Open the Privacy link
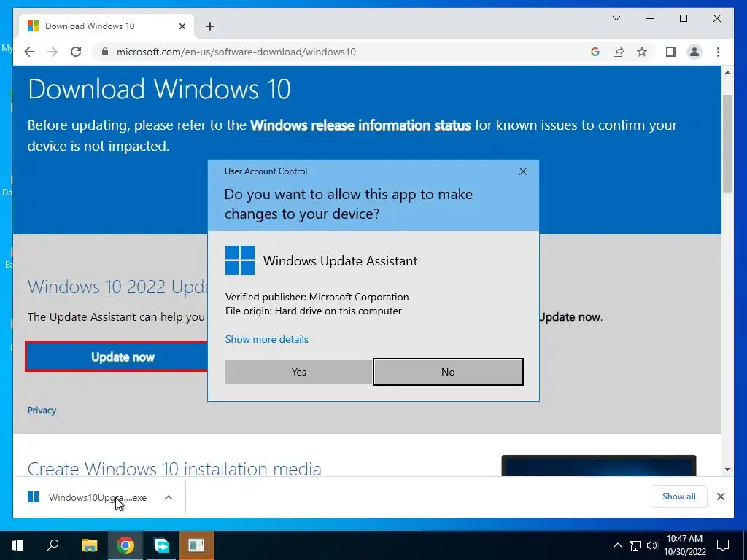The image size is (747, 560). pyautogui.click(x=42, y=411)
